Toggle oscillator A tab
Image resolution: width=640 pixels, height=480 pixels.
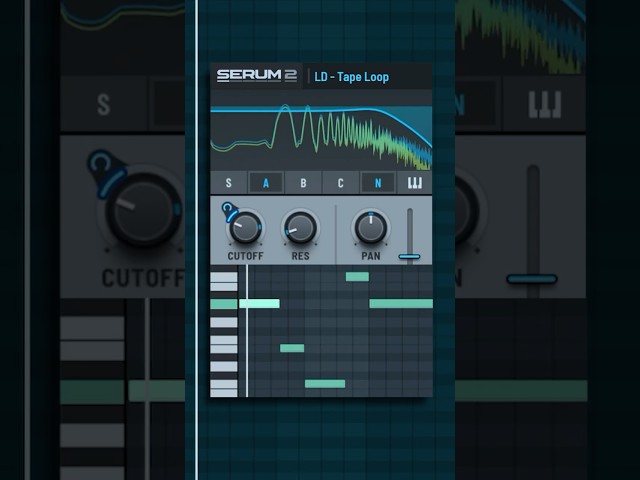tap(266, 183)
